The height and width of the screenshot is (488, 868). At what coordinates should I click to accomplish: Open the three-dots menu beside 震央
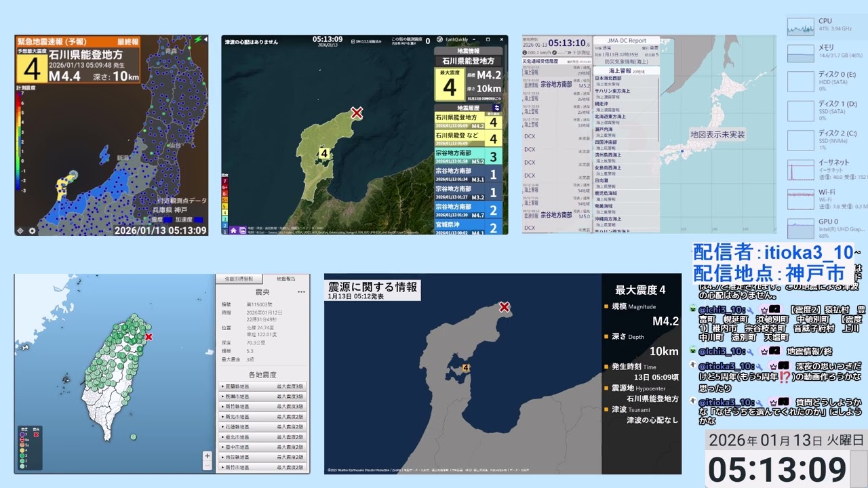pyautogui.click(x=301, y=292)
